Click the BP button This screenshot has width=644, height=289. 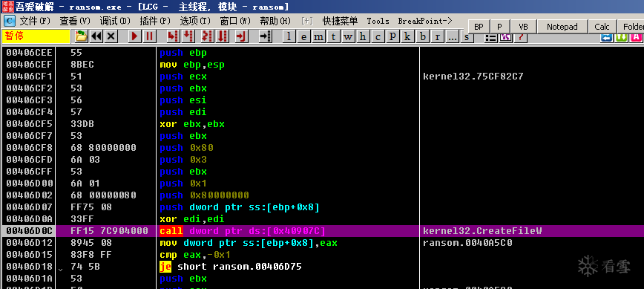point(479,27)
